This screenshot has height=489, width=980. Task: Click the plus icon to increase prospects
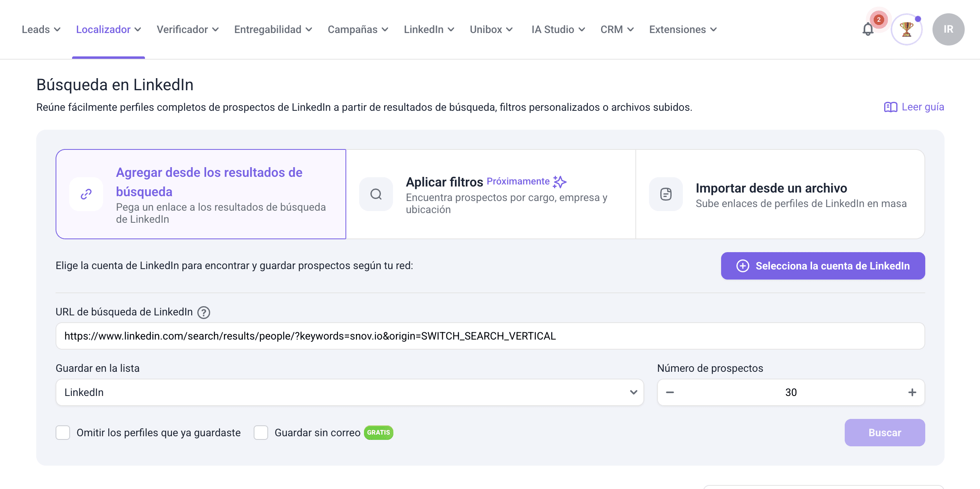pyautogui.click(x=912, y=392)
